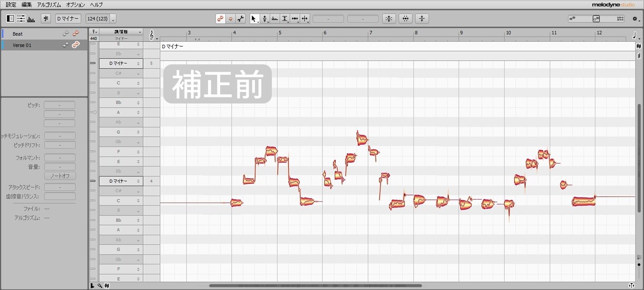Click the zoom corner icon at bottom right
644x290 pixels.
coord(632,286)
